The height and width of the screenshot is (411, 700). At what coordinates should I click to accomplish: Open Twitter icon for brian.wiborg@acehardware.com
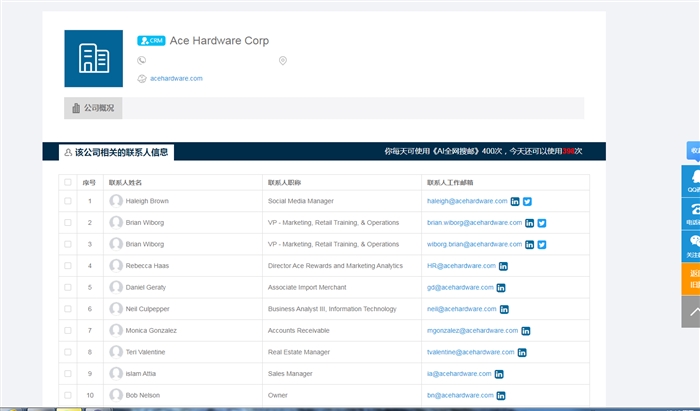click(542, 223)
